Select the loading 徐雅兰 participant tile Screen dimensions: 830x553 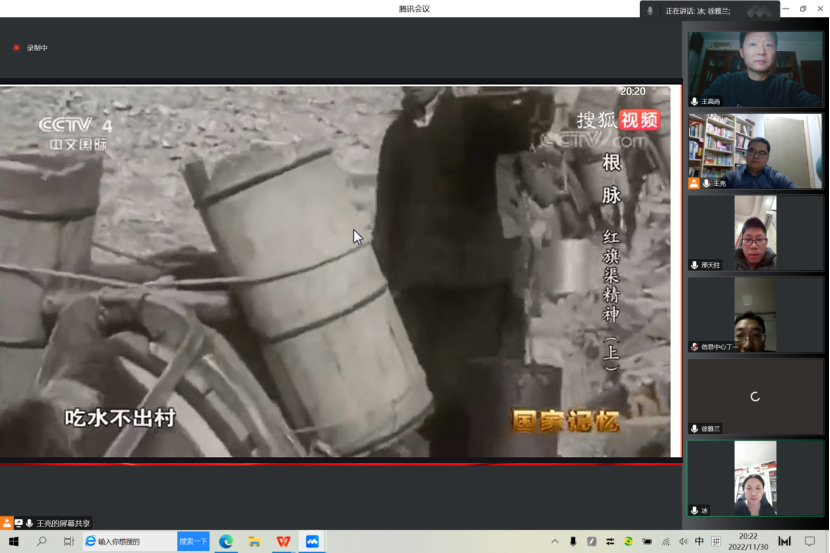(755, 397)
